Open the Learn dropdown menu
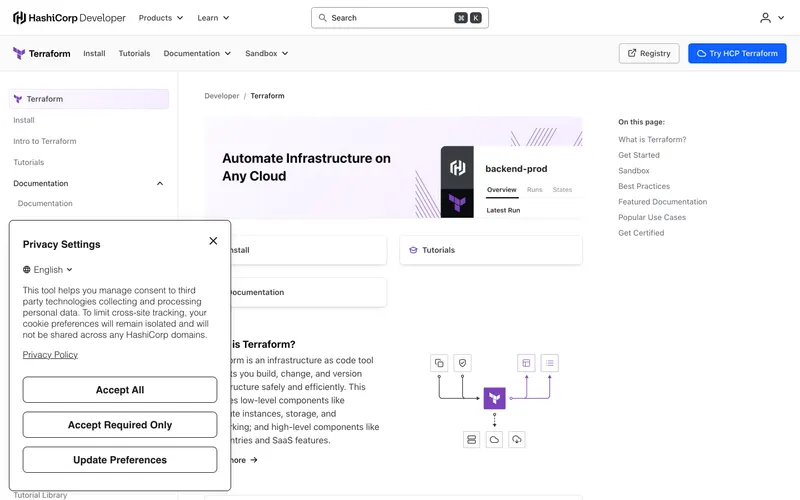Screen dimensions: 800x500 point(213,18)
